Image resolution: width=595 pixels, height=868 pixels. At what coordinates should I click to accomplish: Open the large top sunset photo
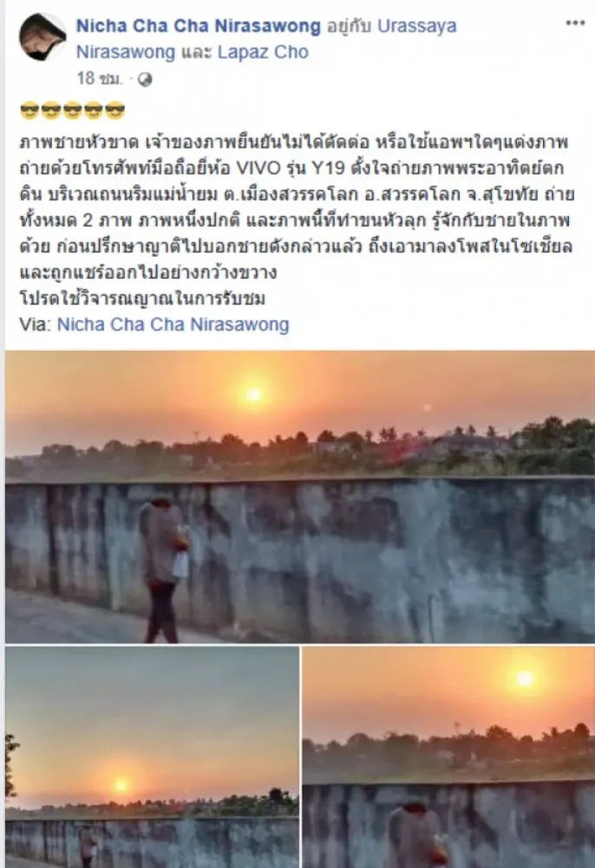(300, 496)
